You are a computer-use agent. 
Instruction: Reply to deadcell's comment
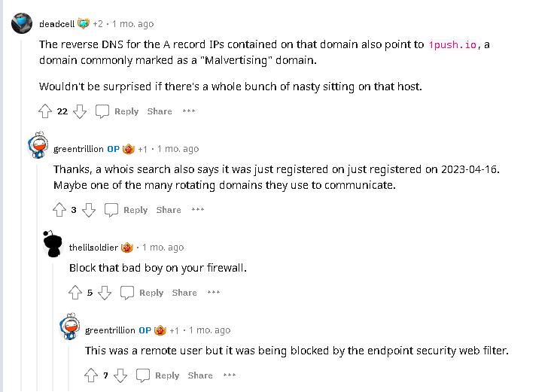pos(117,111)
